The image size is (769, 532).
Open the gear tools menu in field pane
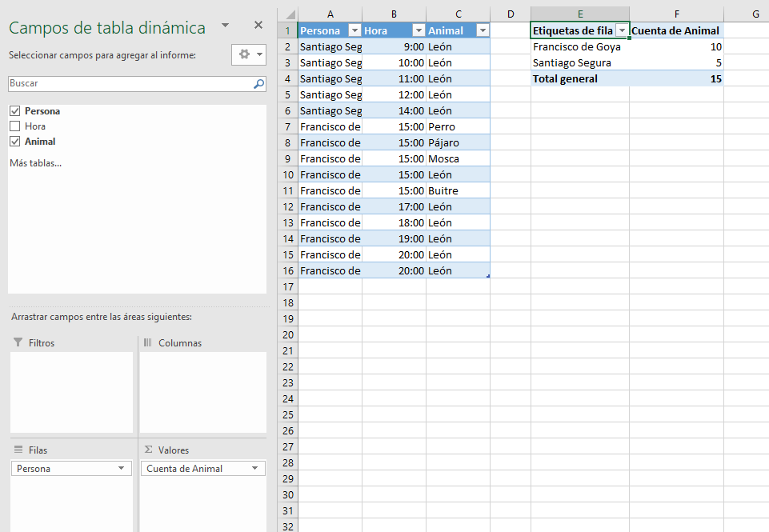coord(249,54)
